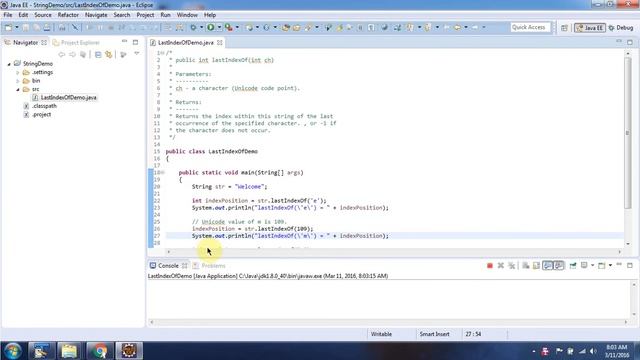Open dropdown beside Display Selected Console
The height and width of the screenshot is (360, 640).
click(593, 266)
